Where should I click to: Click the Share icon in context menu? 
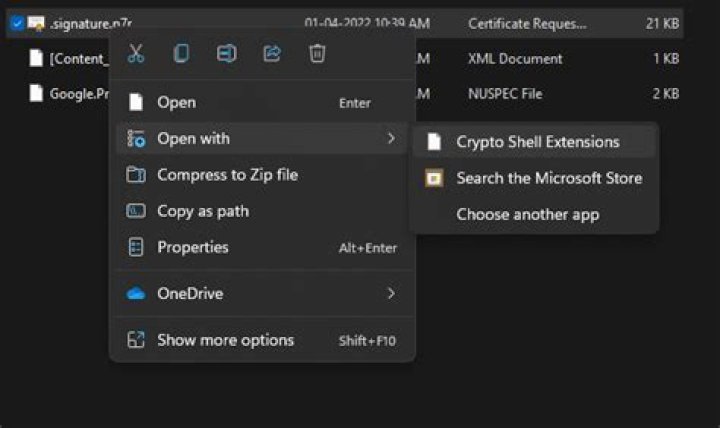click(x=272, y=54)
